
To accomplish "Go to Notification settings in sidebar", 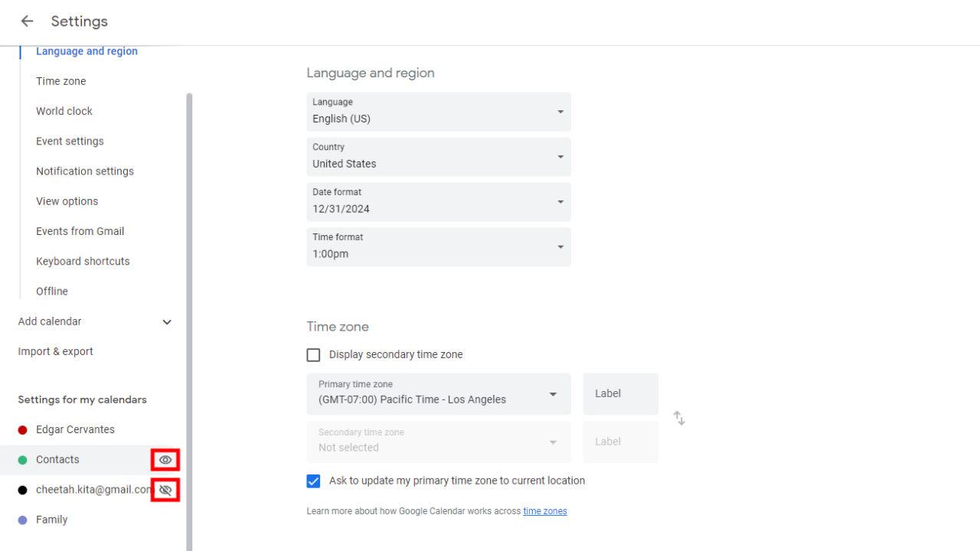I will click(x=85, y=171).
